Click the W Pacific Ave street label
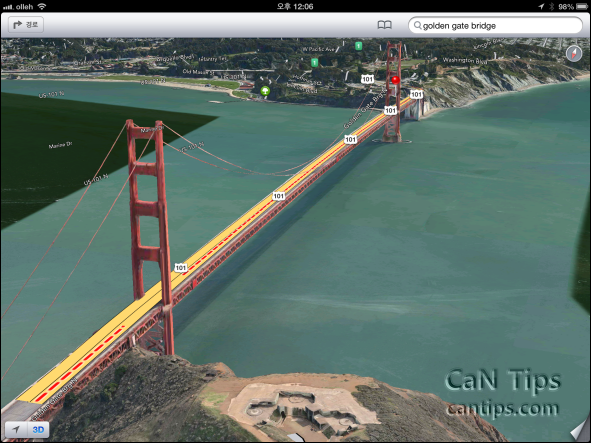Screen dimensions: 591x443 click(318, 49)
